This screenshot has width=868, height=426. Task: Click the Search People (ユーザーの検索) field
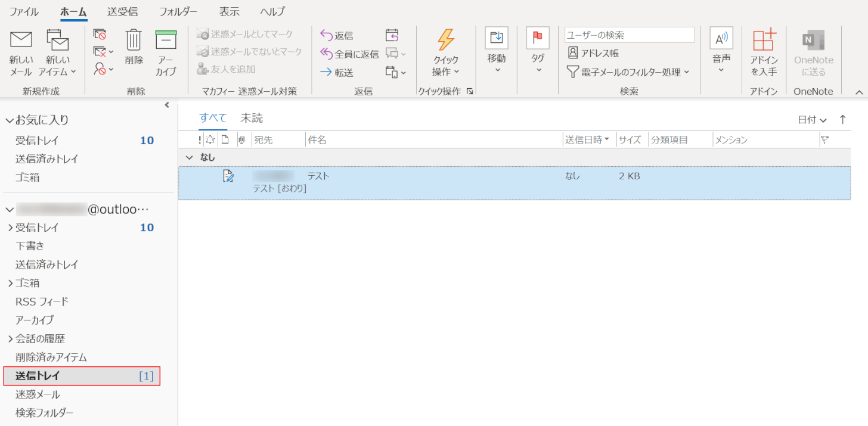[629, 35]
